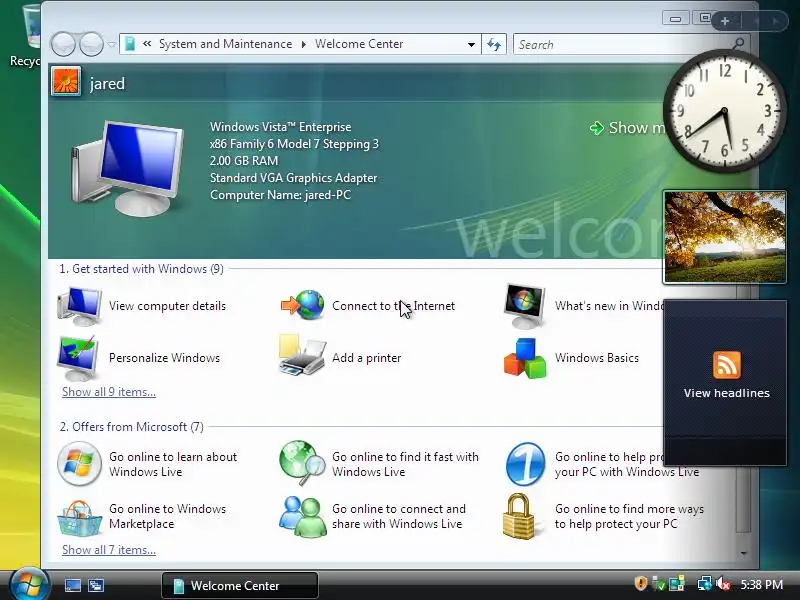The width and height of the screenshot is (800, 600).
Task: Click Welcome Center taskbar button
Action: pos(240,585)
